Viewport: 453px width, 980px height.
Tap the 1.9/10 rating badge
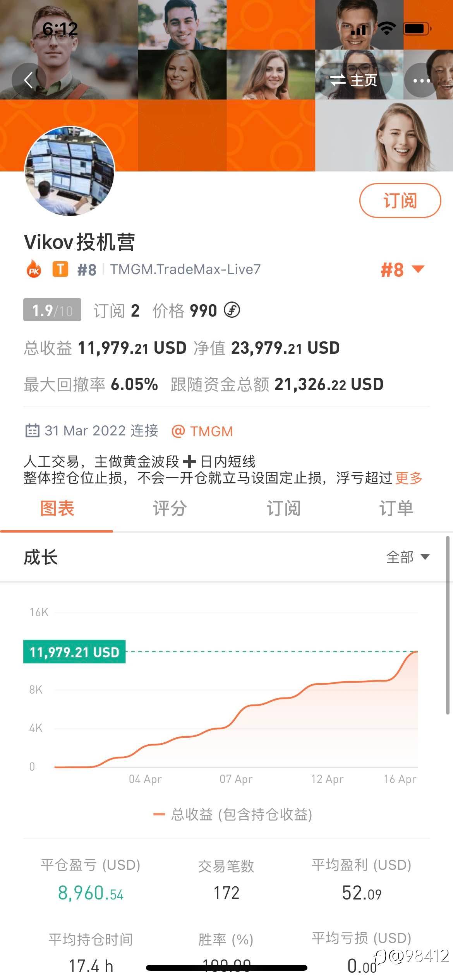click(x=52, y=310)
